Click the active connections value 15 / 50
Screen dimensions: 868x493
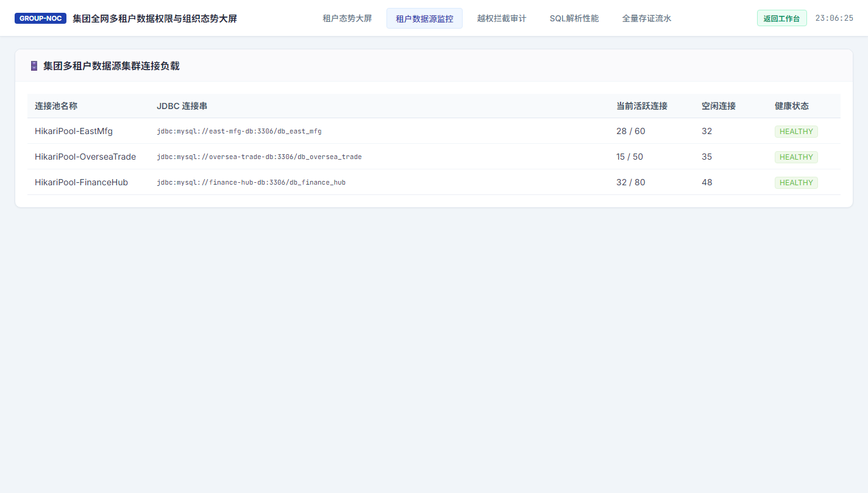[630, 157]
